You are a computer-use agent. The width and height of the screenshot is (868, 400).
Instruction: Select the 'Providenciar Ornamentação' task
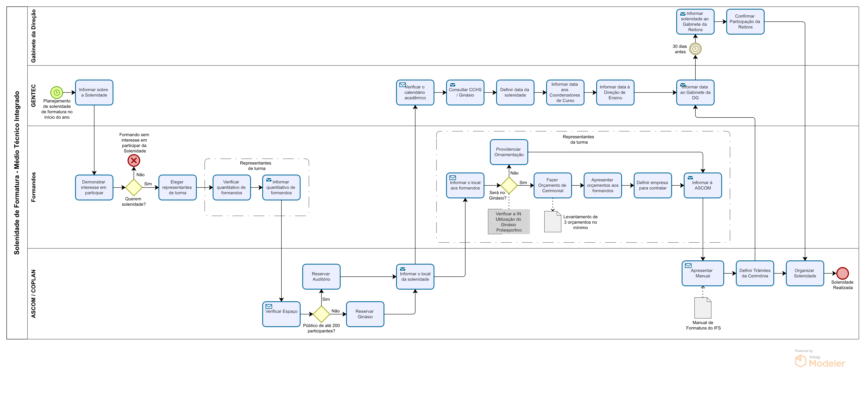[509, 152]
